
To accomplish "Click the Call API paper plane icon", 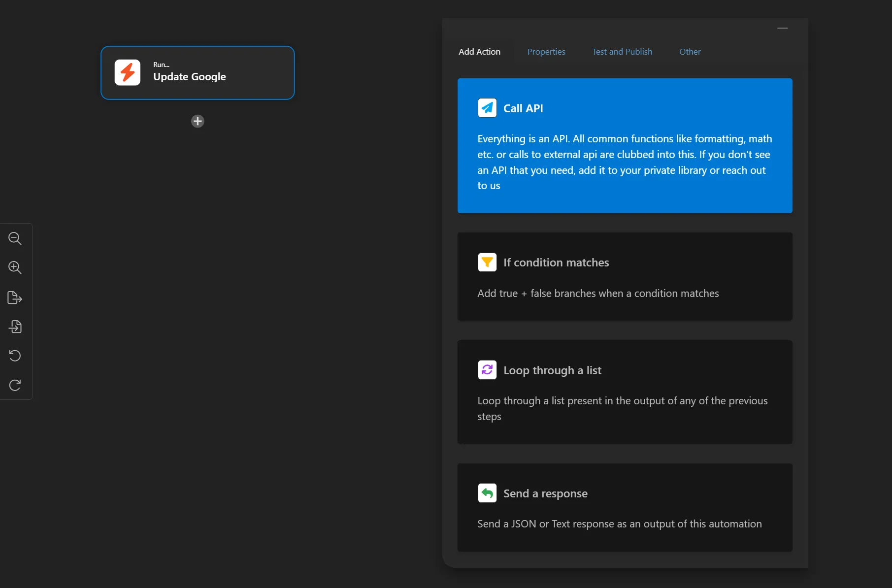I will click(x=487, y=108).
